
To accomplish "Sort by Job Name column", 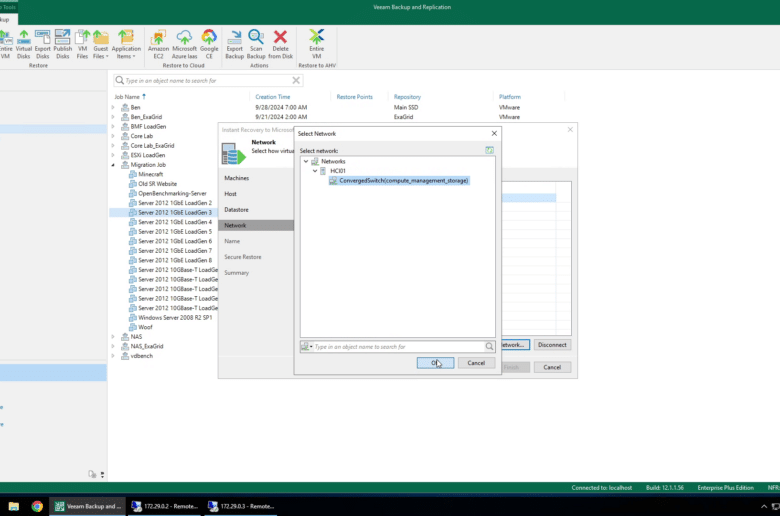I will pyautogui.click(x=127, y=97).
